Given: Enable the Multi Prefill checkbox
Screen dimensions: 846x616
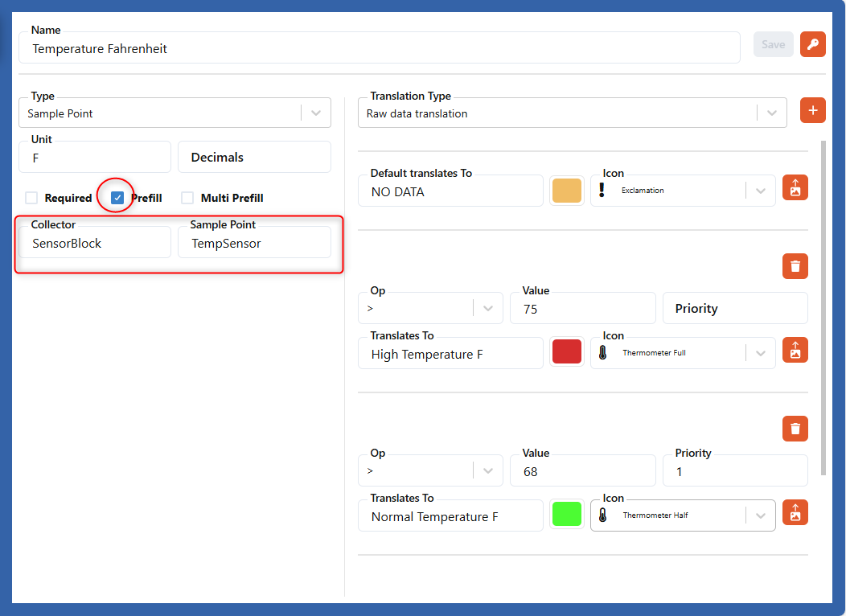Looking at the screenshot, I should pyautogui.click(x=187, y=198).
